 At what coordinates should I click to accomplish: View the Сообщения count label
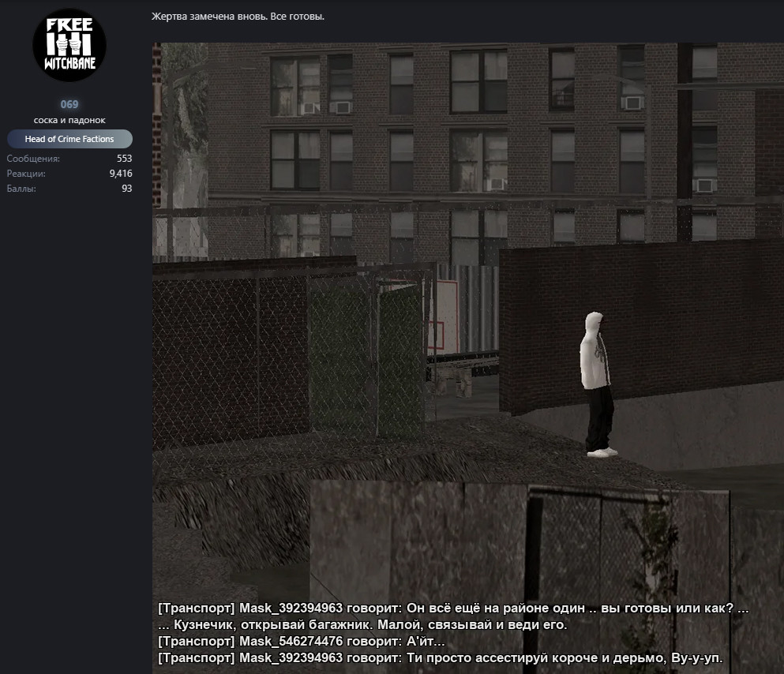coord(33,159)
